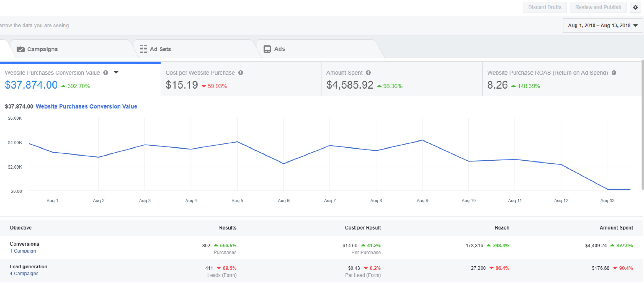The height and width of the screenshot is (283, 644).
Task: Click the Review and Publish button
Action: (x=598, y=7)
